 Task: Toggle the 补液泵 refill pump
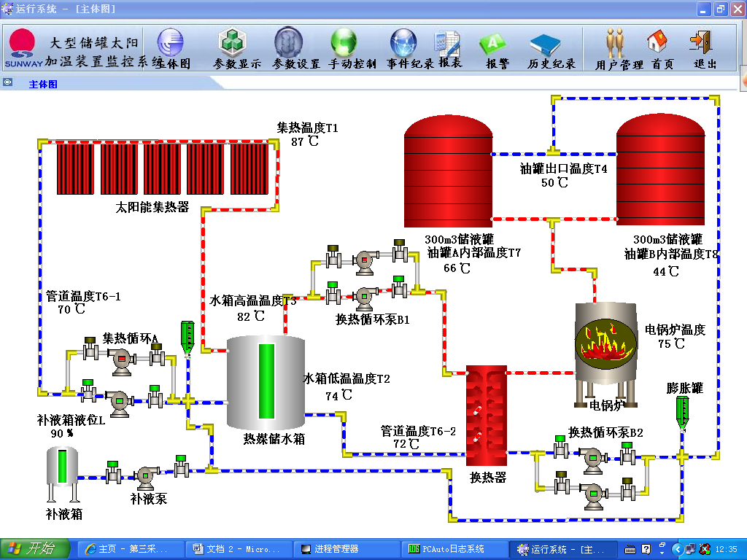click(x=148, y=475)
